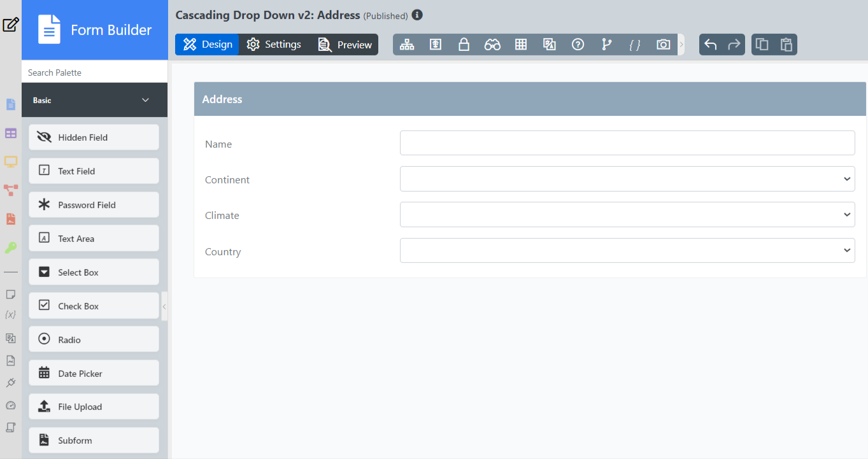Open the blue form document sidebar icon

(11, 104)
